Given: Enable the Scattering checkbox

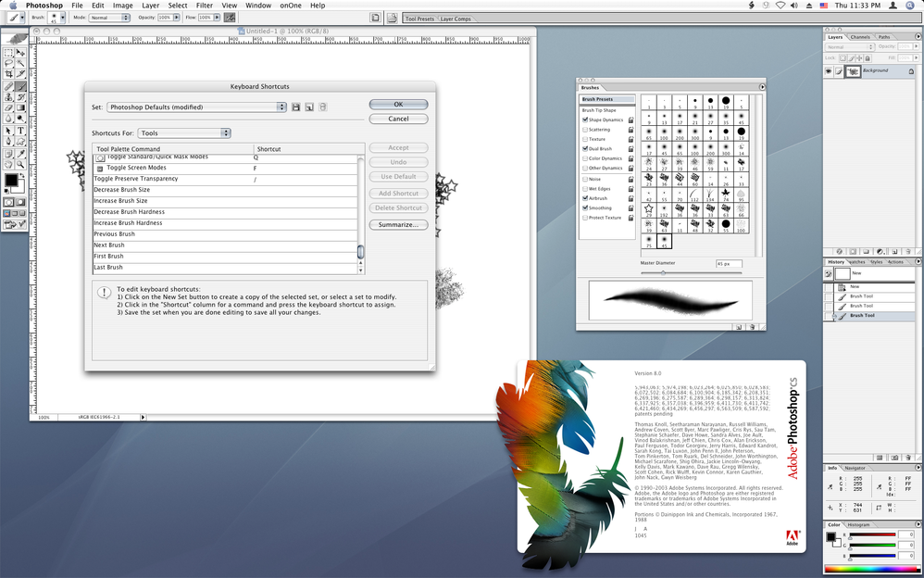Looking at the screenshot, I should pos(585,130).
